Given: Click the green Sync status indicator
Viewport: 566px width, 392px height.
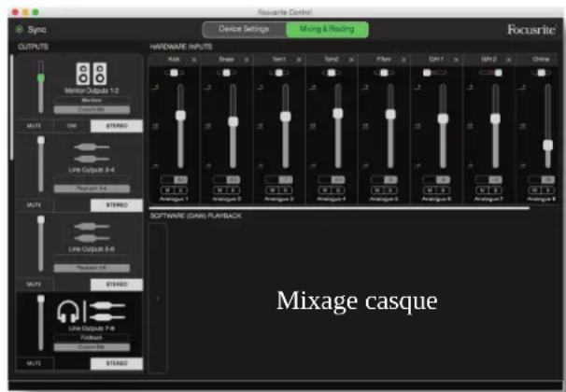Looking at the screenshot, I should tap(19, 30).
